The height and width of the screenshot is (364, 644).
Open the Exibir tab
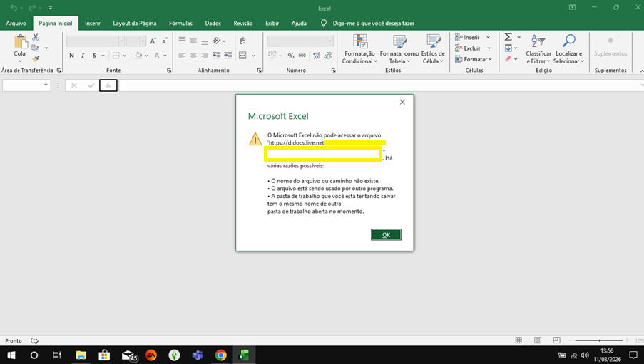pos(272,24)
